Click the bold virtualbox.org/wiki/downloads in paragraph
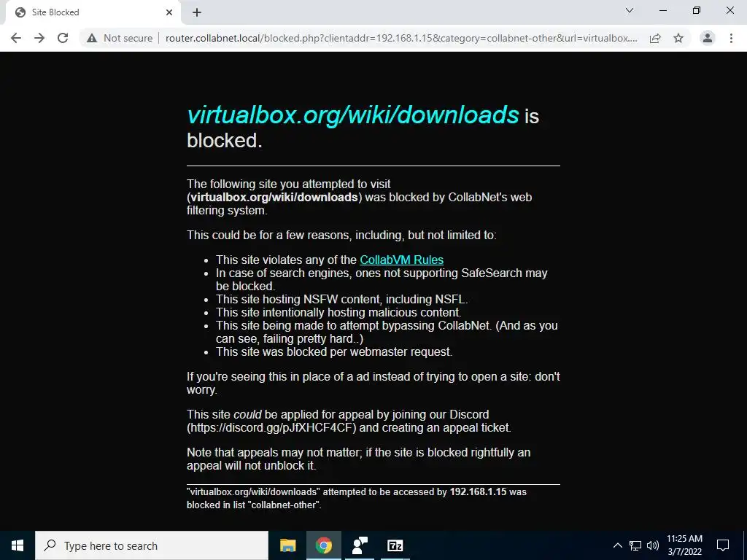The width and height of the screenshot is (747, 560). point(274,197)
